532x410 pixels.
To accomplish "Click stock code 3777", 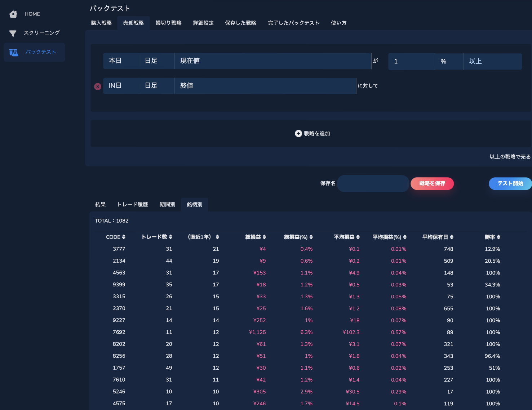I will coord(119,249).
